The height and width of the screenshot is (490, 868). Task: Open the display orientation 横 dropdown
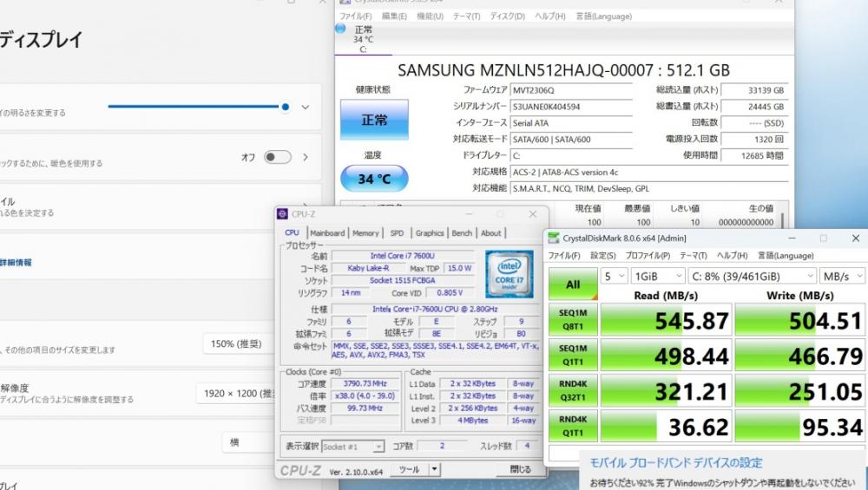coord(249,442)
